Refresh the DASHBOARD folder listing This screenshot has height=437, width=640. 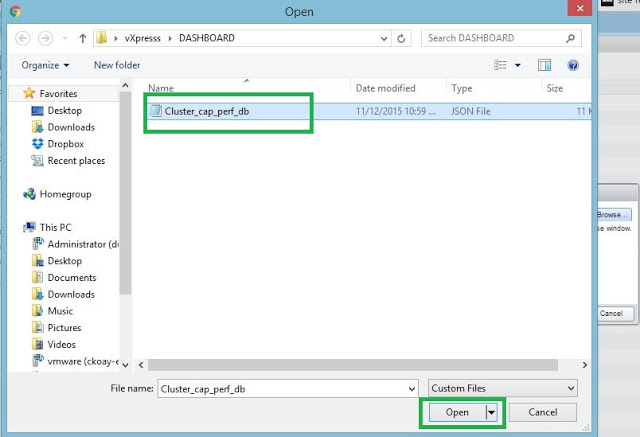[x=401, y=38]
